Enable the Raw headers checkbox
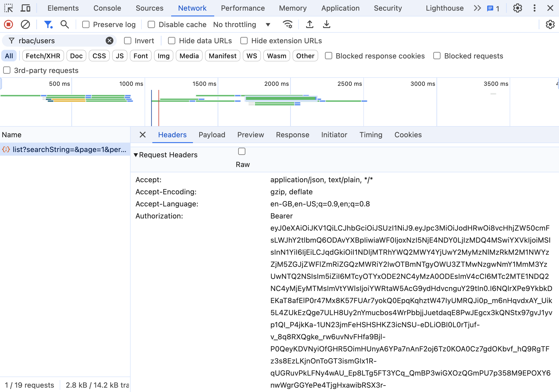This screenshot has width=559, height=392. 242,151
